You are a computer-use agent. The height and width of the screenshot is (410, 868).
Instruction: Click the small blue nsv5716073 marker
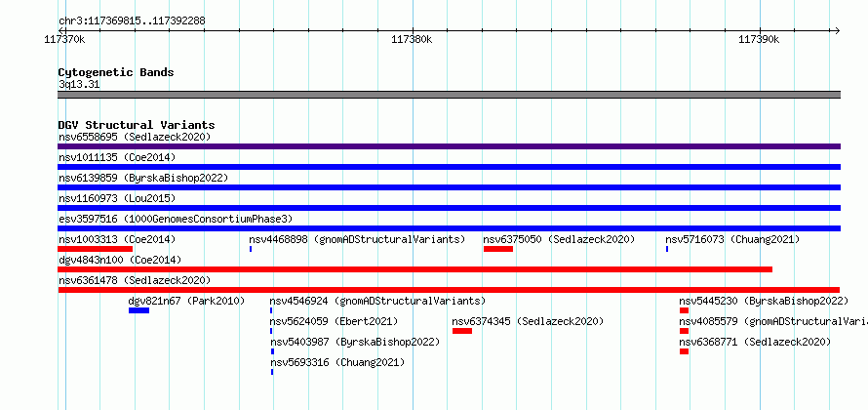click(667, 249)
